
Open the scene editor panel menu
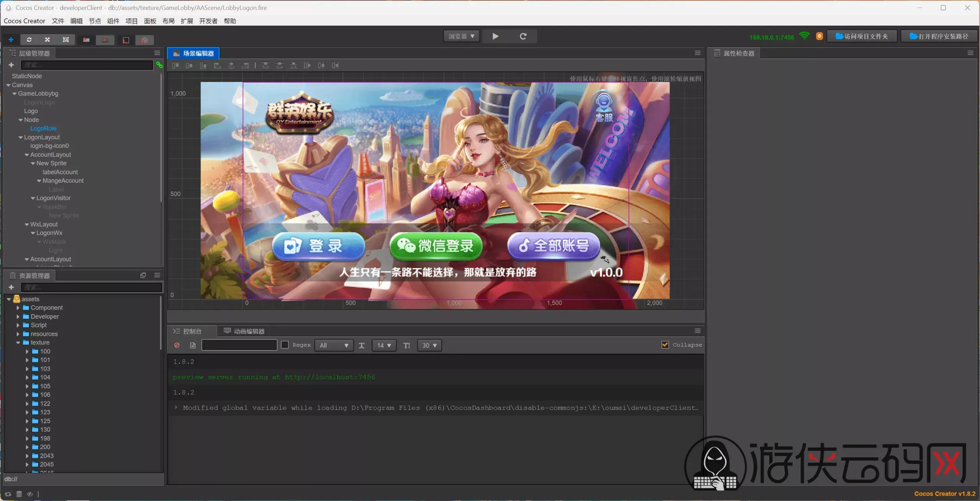pyautogui.click(x=697, y=53)
